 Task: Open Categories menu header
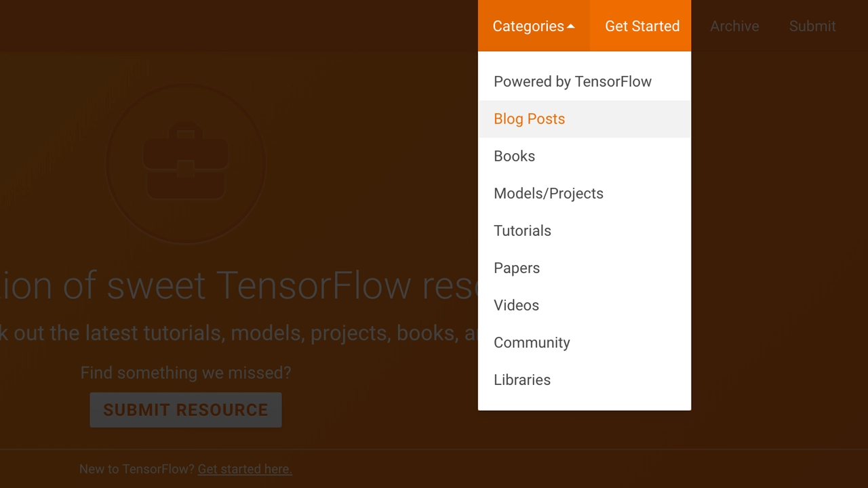pyautogui.click(x=528, y=26)
